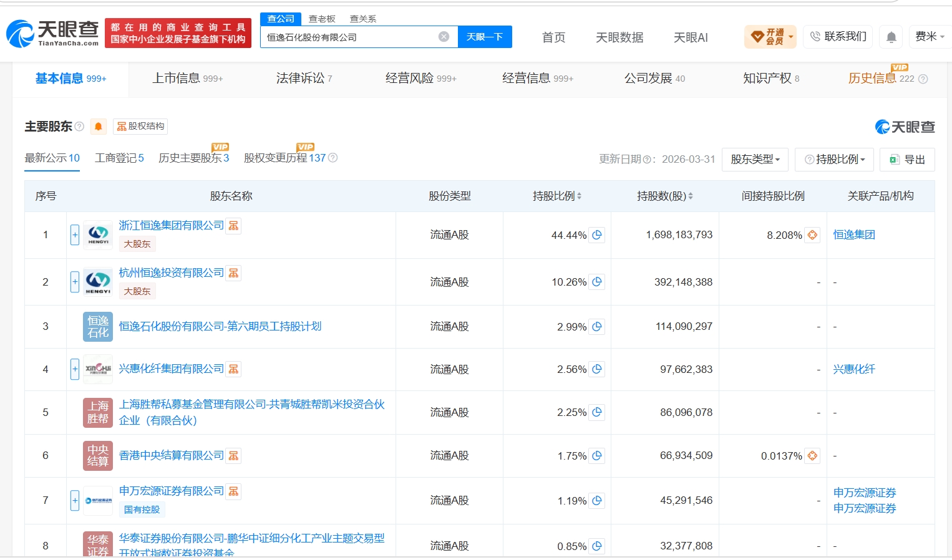Open equity structure icon after 浙江恒逸集团有限公司
The height and width of the screenshot is (560, 952).
pyautogui.click(x=233, y=226)
